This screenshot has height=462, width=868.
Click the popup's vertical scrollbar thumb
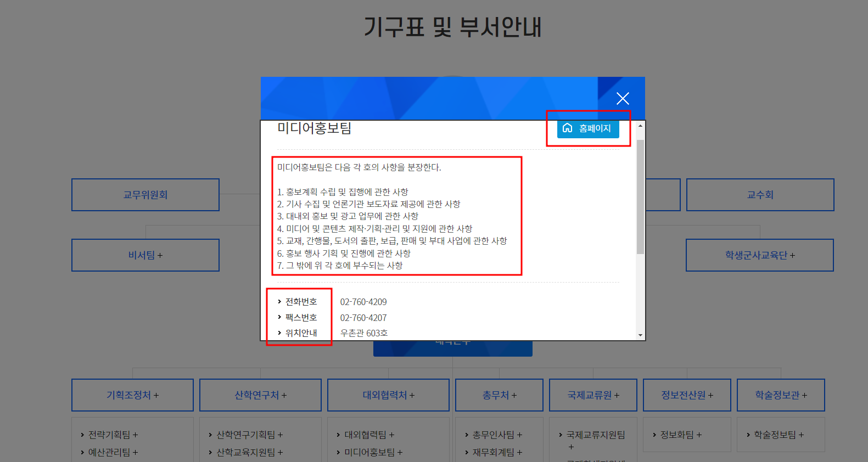point(640,196)
